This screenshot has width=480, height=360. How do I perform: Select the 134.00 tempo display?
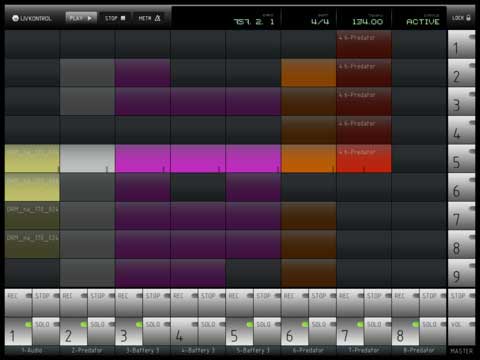368,22
